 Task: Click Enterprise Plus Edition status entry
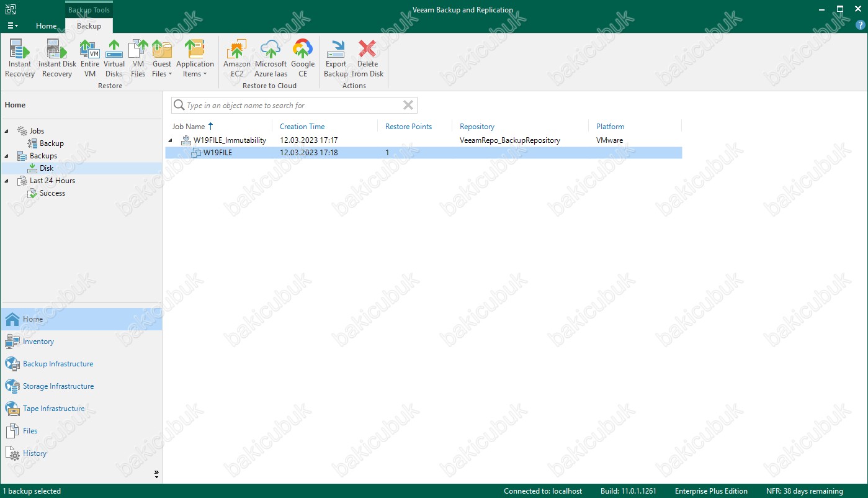(711, 491)
